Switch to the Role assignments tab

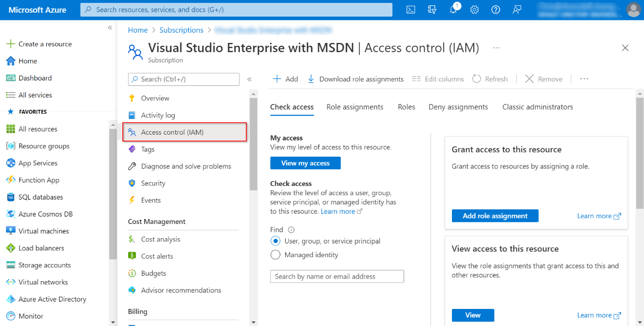point(355,106)
